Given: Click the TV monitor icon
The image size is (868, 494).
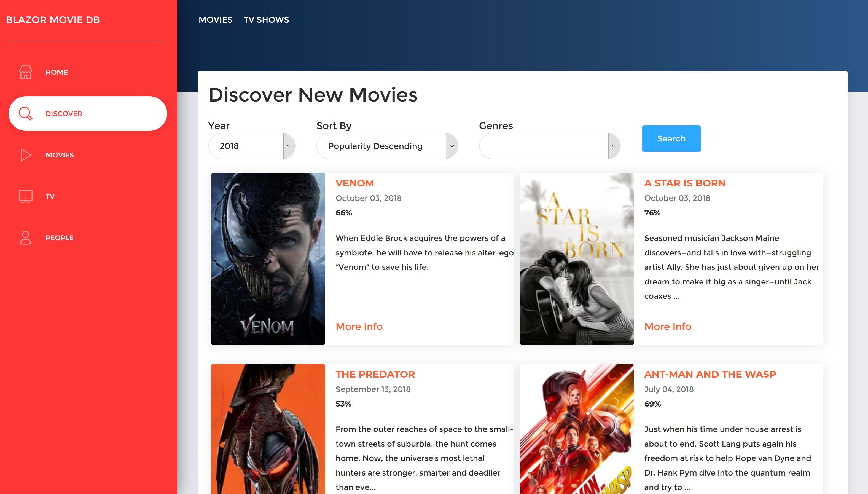Looking at the screenshot, I should [25, 196].
